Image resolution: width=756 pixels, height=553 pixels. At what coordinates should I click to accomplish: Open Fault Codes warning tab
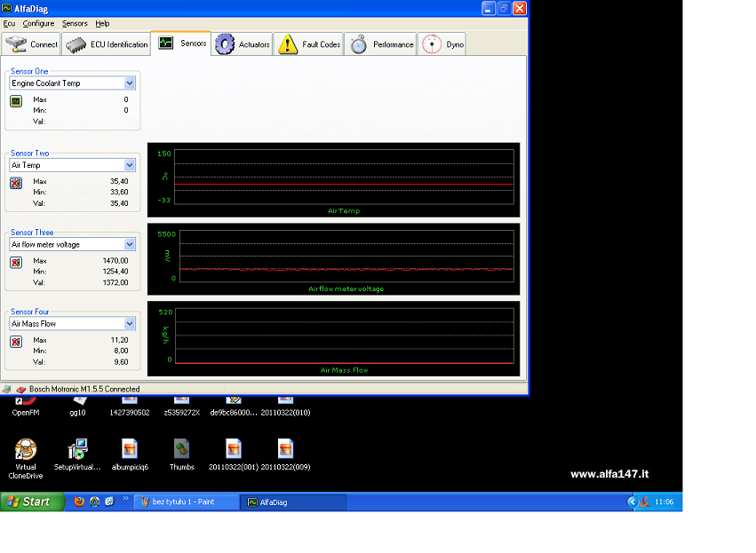point(309,44)
